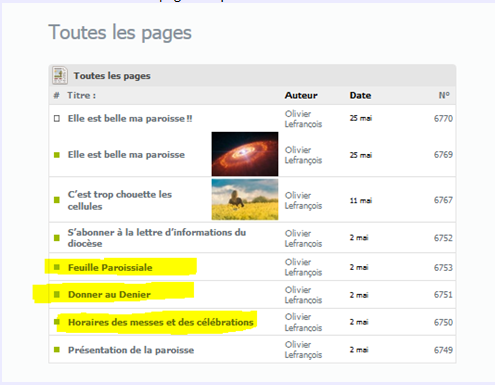The width and height of the screenshot is (495, 385).
Task: Click page number 6769
Action: point(443,155)
